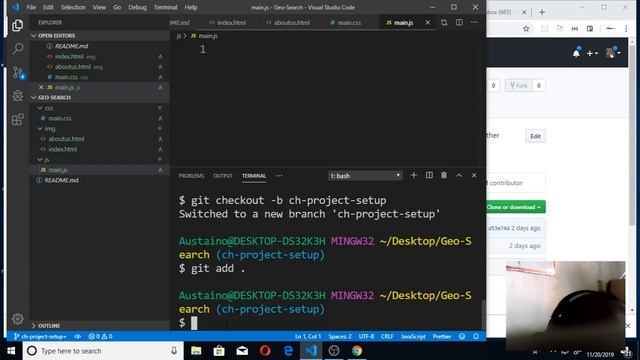This screenshot has height=360, width=640.
Task: Open the Help menu
Action: pos(191,7)
